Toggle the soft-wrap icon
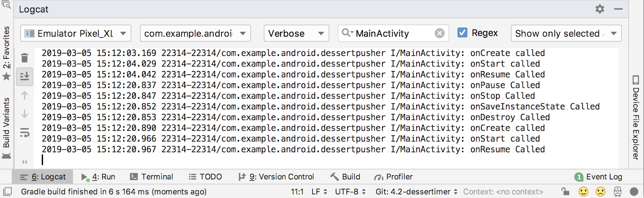Image resolution: width=644 pixels, height=198 pixels. (25, 133)
